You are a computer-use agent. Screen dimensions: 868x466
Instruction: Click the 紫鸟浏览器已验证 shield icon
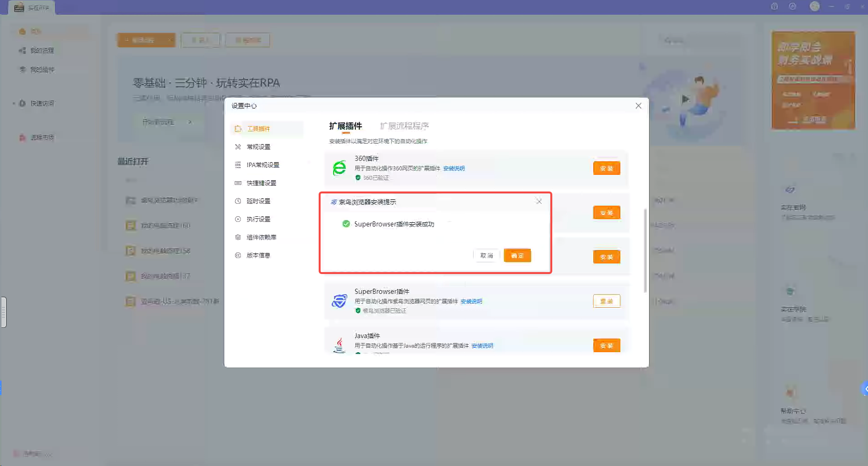tap(358, 311)
